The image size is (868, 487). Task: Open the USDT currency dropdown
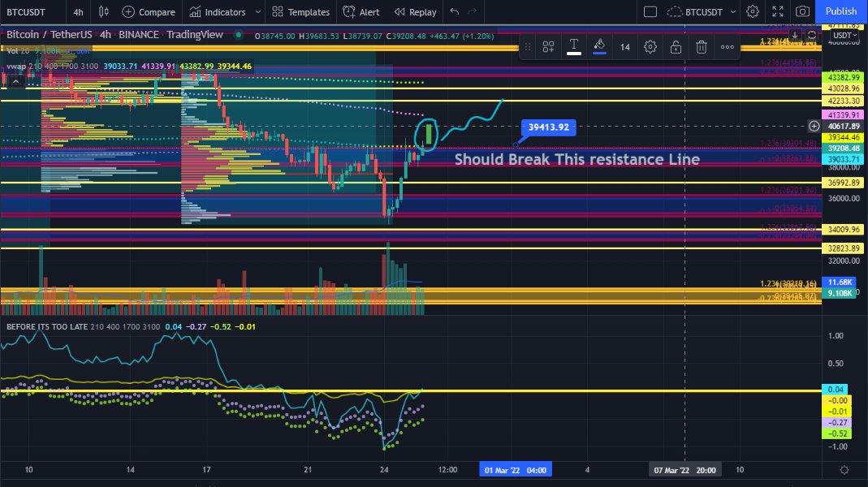pyautogui.click(x=844, y=34)
